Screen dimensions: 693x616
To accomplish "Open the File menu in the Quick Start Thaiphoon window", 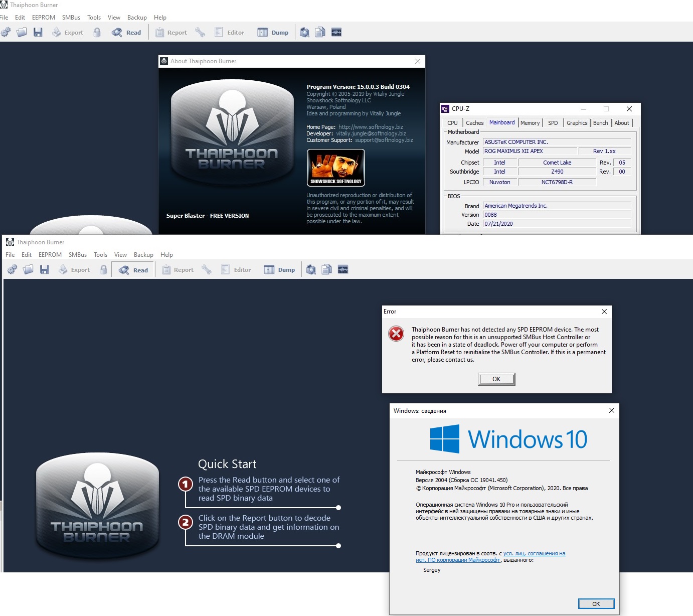I will (x=10, y=255).
